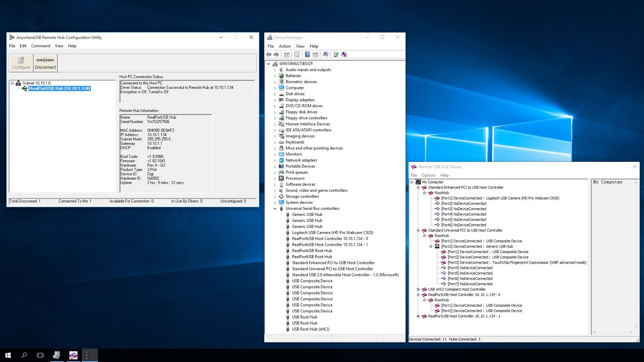This screenshot has height=362, width=644.
Task: Click Scan for hardware changes toolbar icon
Action: click(x=325, y=55)
